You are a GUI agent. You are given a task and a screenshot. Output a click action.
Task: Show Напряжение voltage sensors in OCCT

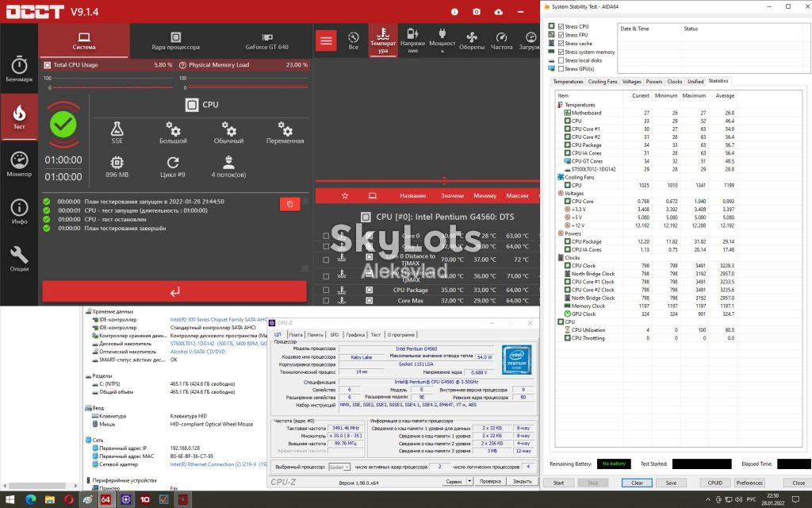[412, 40]
